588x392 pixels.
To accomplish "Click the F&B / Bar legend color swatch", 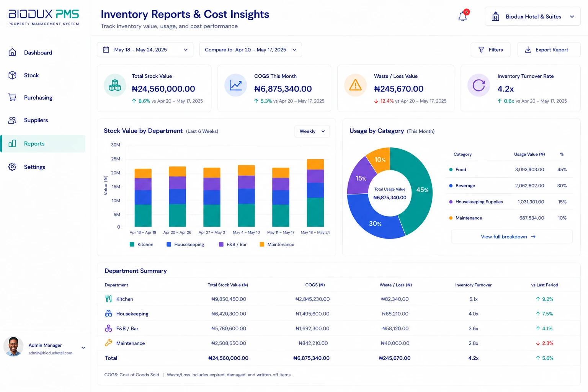I will 221,244.
